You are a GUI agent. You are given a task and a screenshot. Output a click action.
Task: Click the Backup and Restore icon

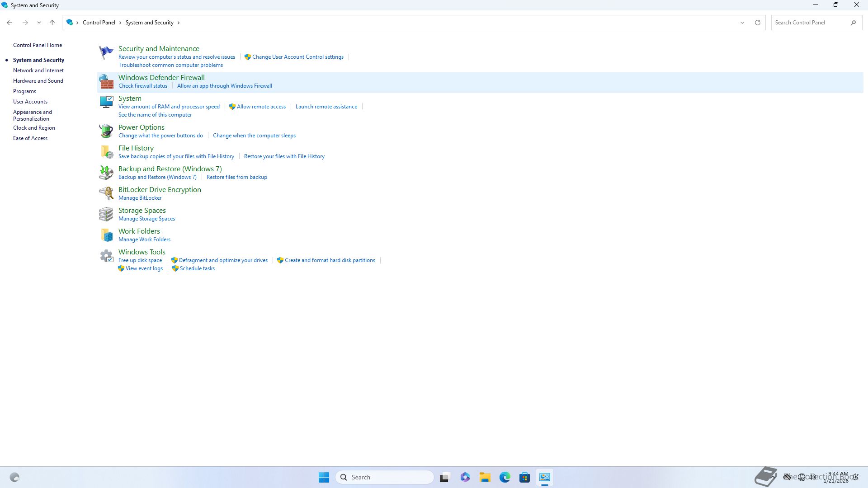(x=106, y=173)
